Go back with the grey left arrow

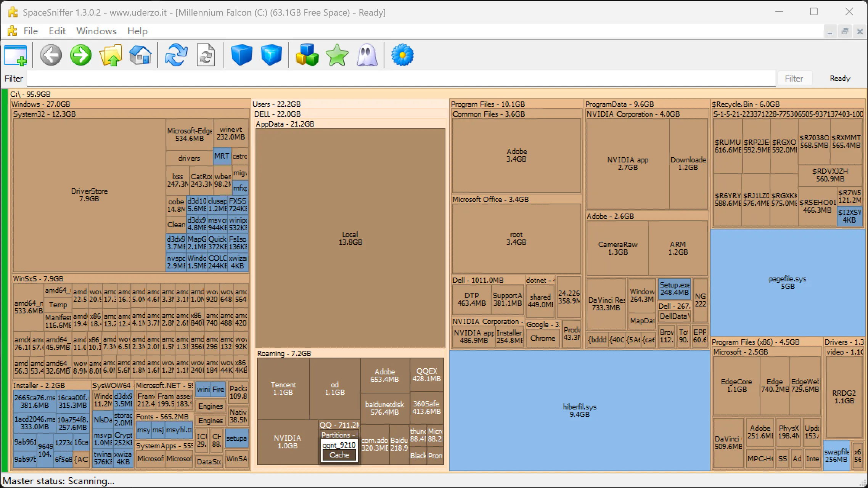tap(51, 55)
